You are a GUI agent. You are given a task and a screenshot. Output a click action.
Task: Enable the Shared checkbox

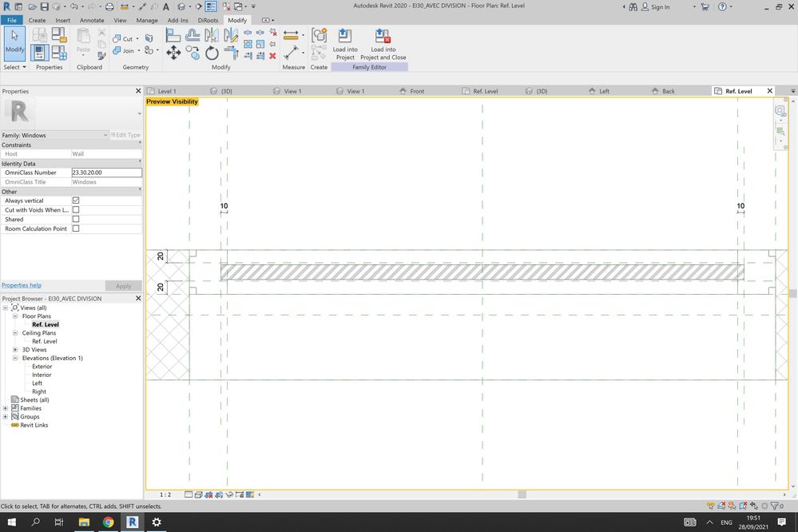click(x=76, y=219)
